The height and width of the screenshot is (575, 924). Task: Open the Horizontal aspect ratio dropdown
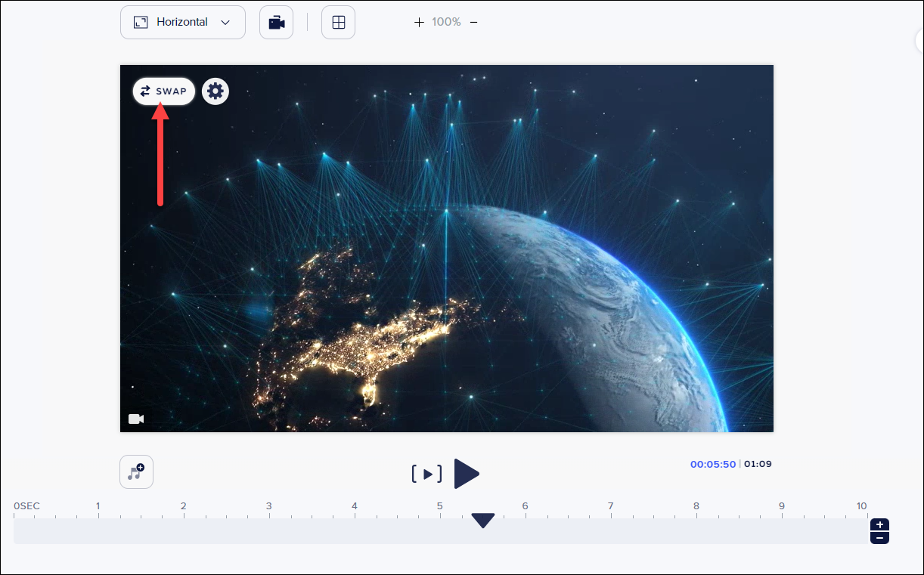pos(183,23)
